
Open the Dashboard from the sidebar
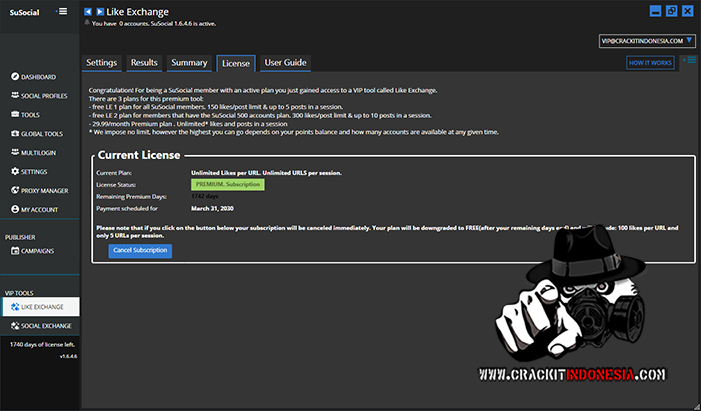click(x=38, y=77)
